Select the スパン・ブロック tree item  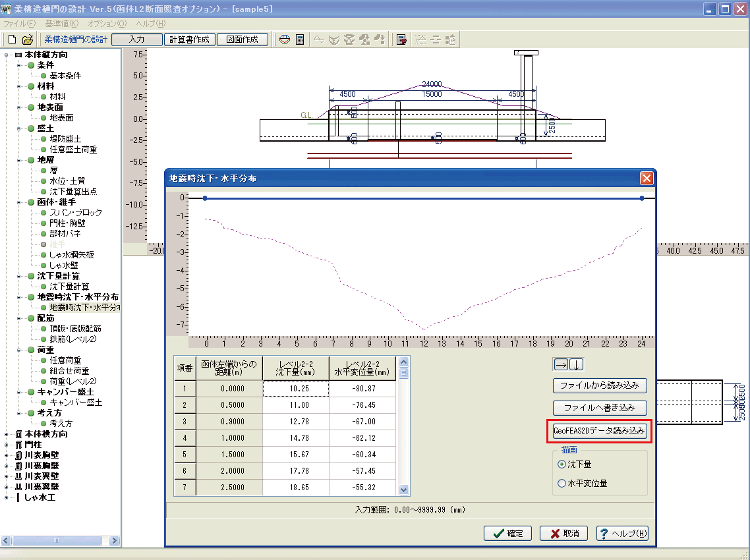pos(76,213)
